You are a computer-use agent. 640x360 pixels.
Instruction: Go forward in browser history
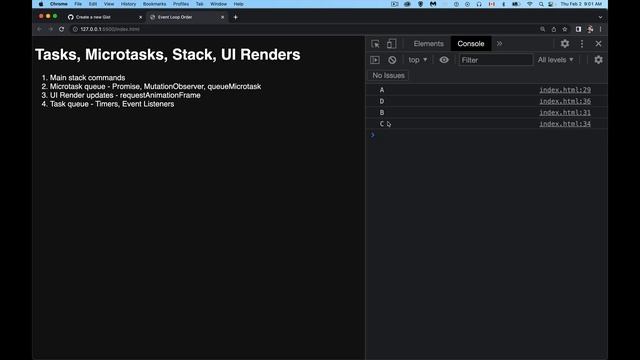click(x=50, y=29)
